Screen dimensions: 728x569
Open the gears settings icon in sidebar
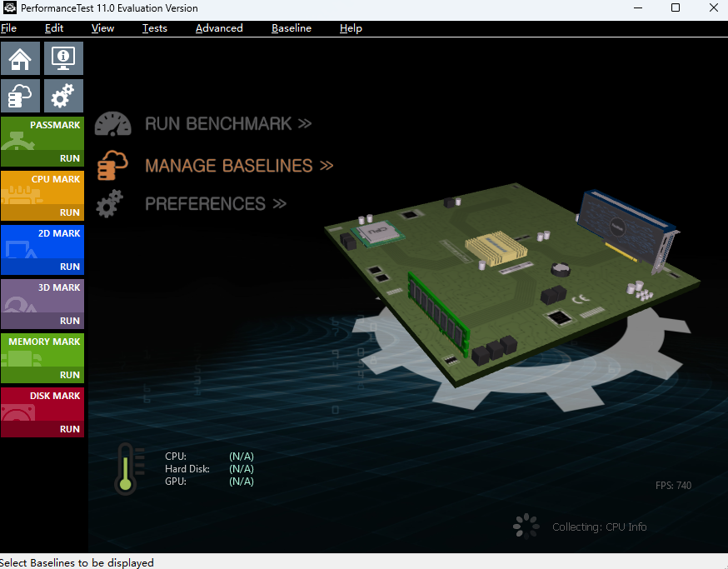(x=63, y=96)
